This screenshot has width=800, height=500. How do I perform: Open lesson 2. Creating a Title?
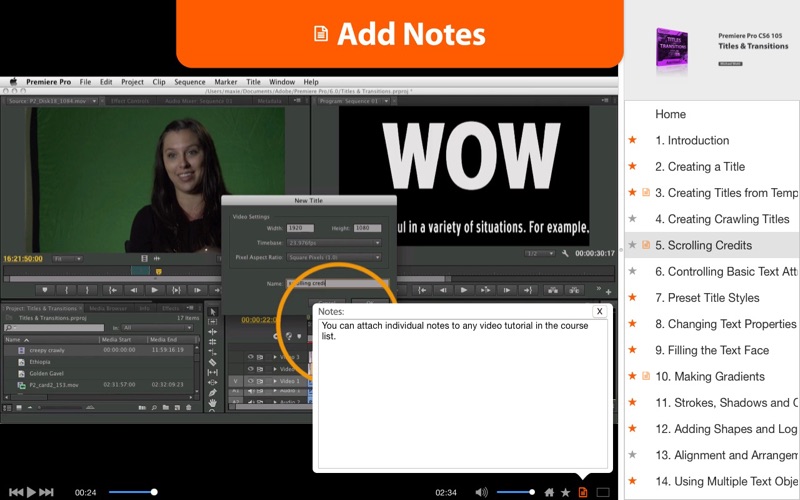pos(700,167)
